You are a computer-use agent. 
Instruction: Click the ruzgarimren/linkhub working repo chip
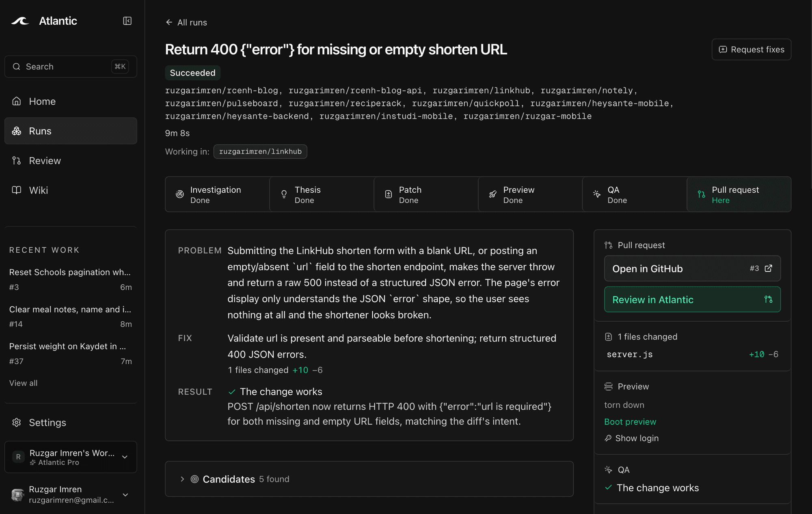(260, 152)
